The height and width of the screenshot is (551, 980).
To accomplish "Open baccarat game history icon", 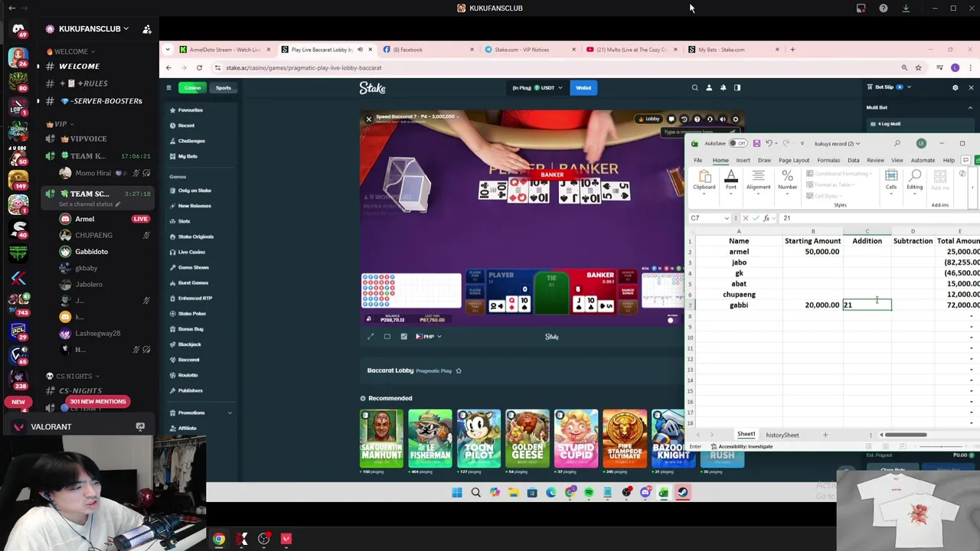I will point(684,119).
